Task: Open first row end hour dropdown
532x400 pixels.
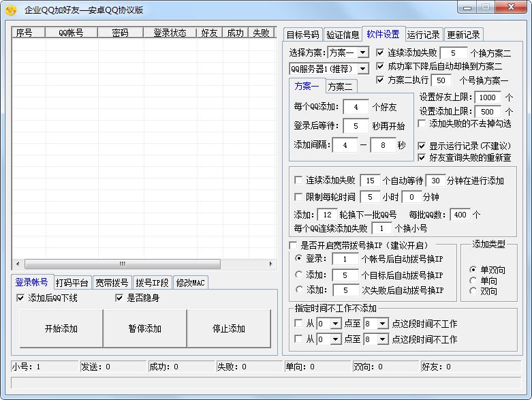Action: pos(382,324)
